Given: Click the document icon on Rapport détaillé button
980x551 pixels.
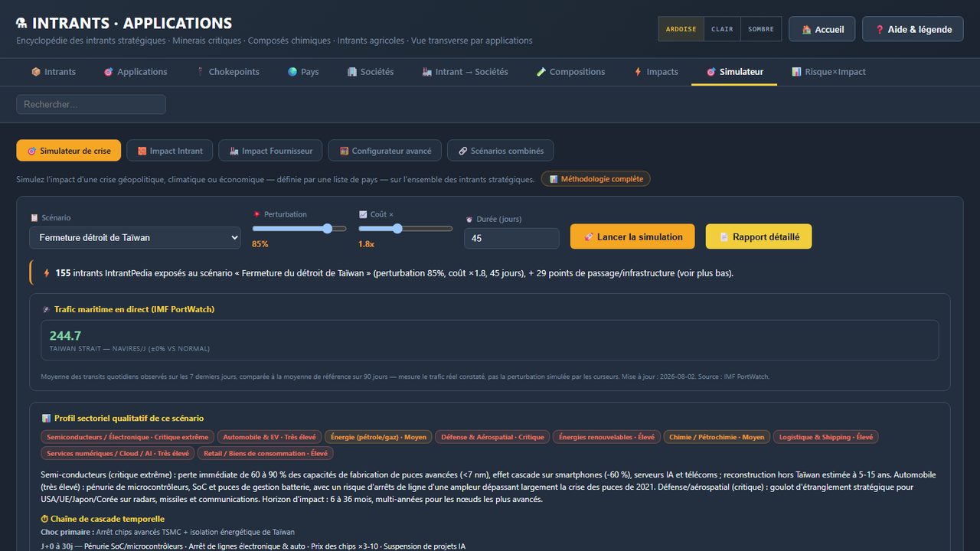Looking at the screenshot, I should [724, 237].
